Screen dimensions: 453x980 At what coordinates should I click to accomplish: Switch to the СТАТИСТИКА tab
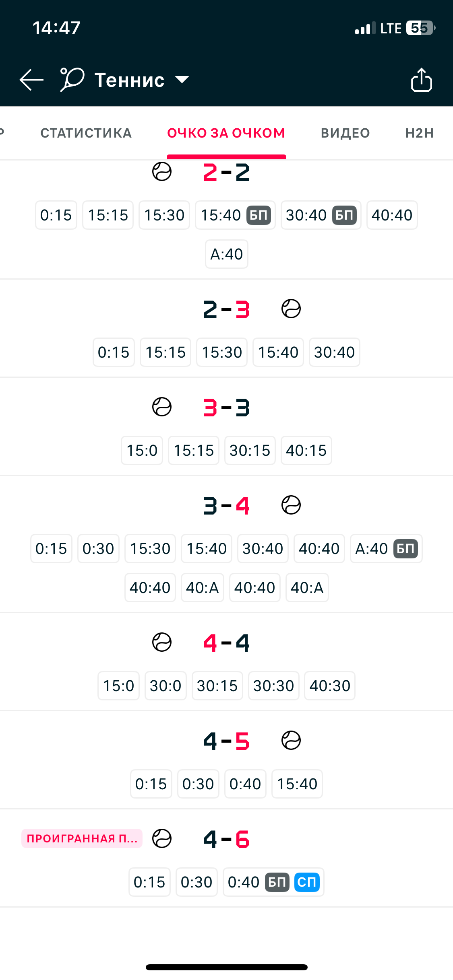point(86,133)
